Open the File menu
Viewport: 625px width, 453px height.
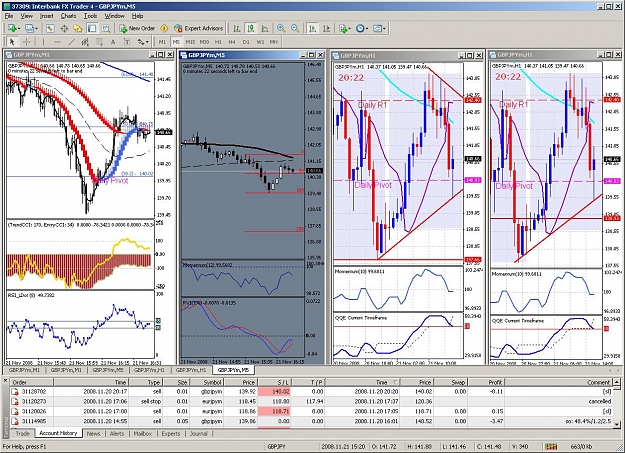click(x=9, y=16)
